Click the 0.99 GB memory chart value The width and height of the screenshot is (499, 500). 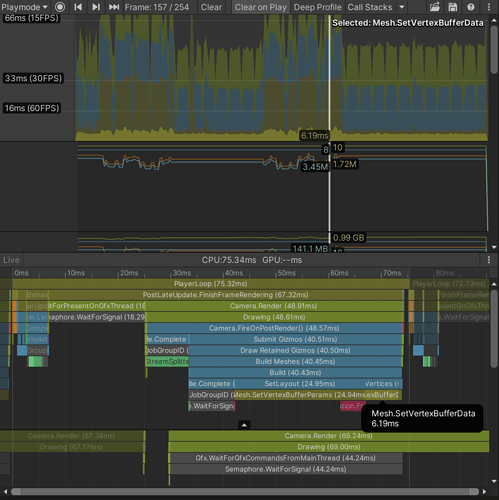(x=348, y=238)
